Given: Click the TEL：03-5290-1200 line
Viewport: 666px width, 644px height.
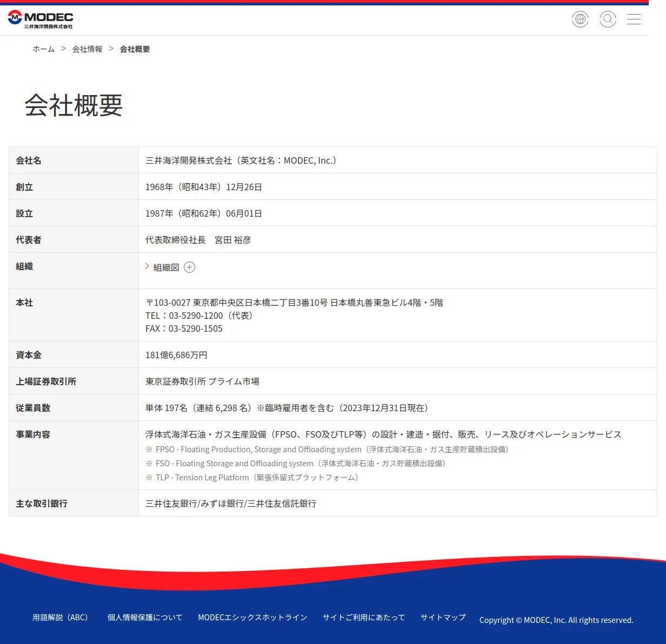Looking at the screenshot, I should (199, 316).
